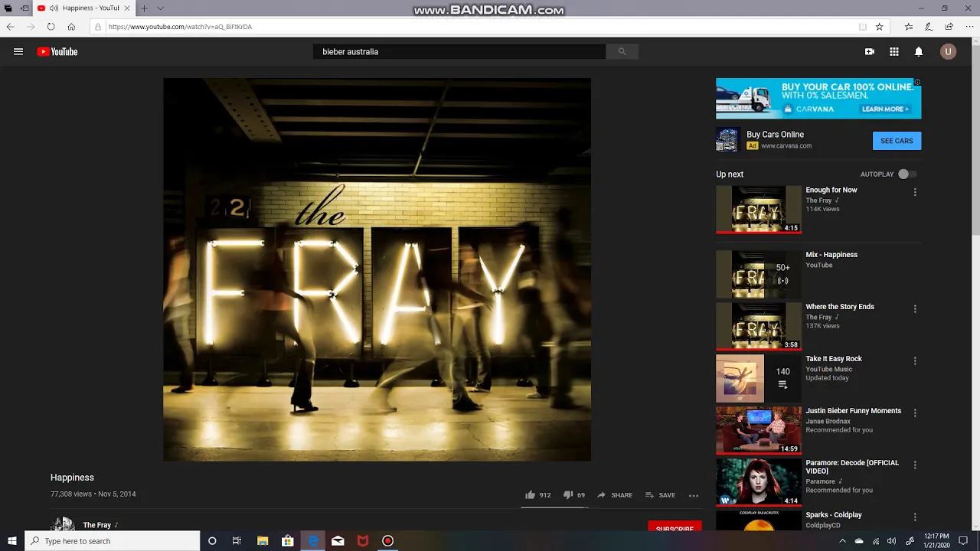Open options for Take It Easy Rock
The height and width of the screenshot is (551, 980).
(x=915, y=361)
